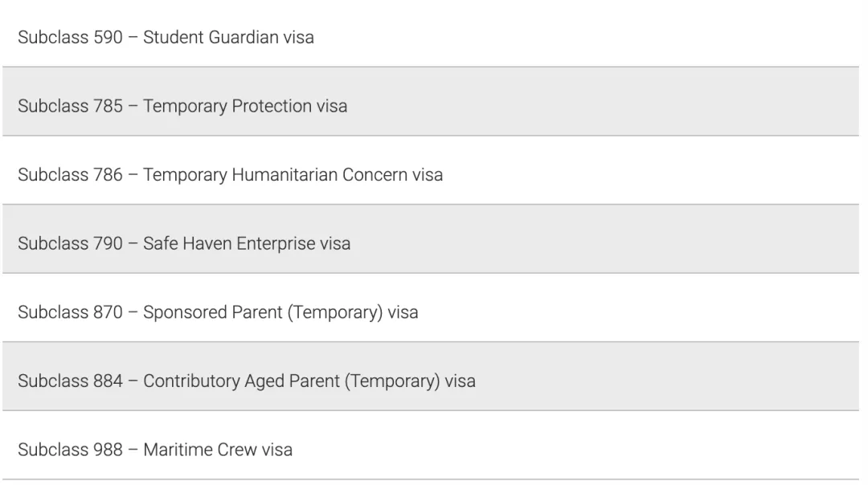Viewport: 868px width, 485px height.
Task: Open the Subclass 988 Maritime Crew visa link
Action: coord(155,450)
